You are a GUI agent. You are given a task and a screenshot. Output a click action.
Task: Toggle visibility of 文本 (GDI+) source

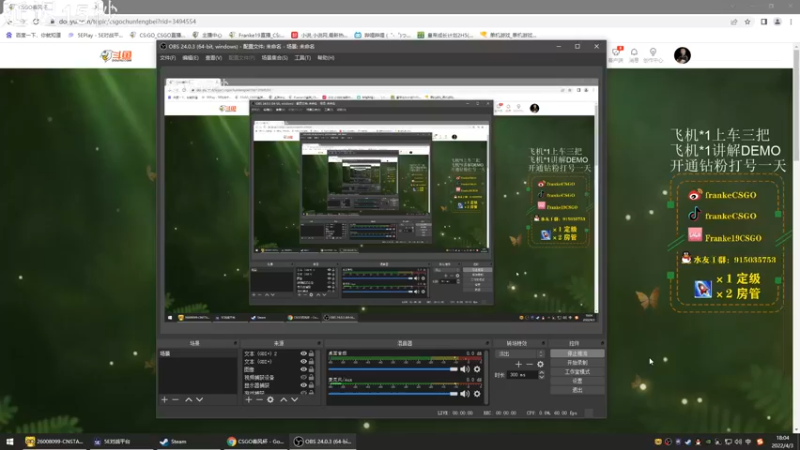[303, 361]
